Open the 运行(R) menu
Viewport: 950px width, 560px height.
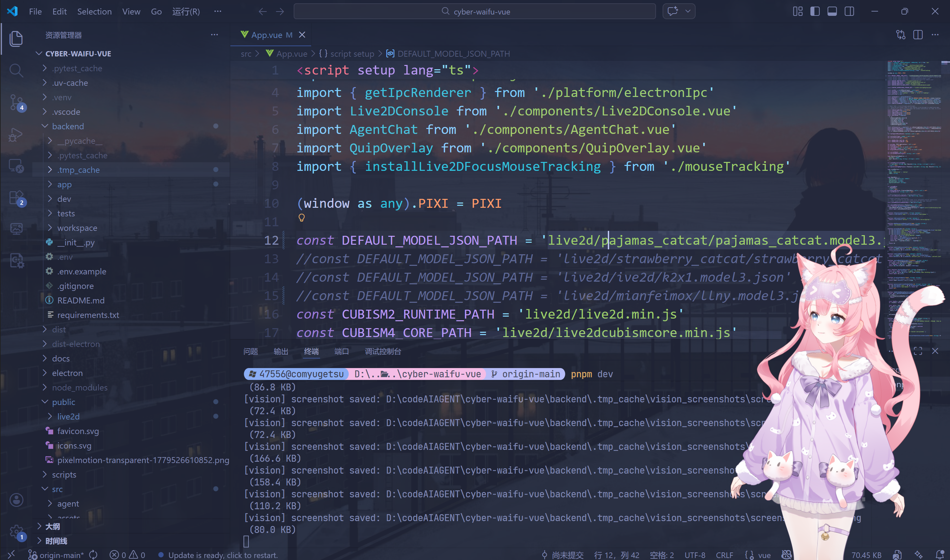click(186, 12)
